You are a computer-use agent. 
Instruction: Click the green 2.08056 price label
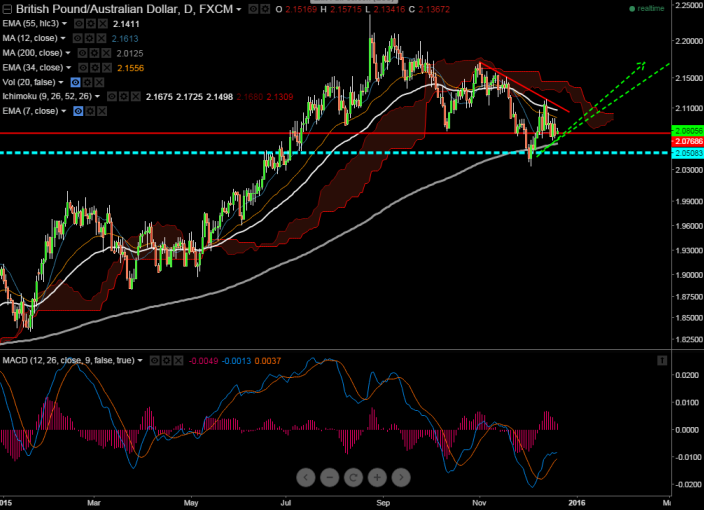pyautogui.click(x=687, y=131)
